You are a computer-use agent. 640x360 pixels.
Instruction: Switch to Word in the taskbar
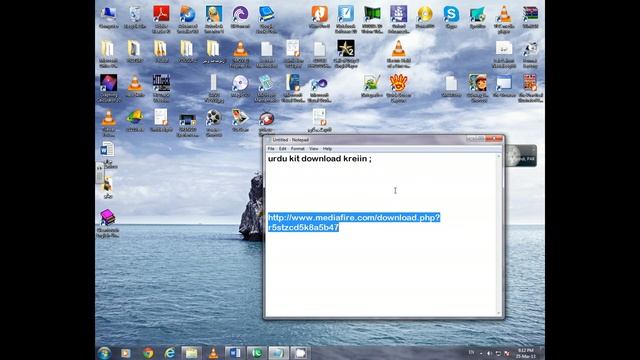click(235, 353)
